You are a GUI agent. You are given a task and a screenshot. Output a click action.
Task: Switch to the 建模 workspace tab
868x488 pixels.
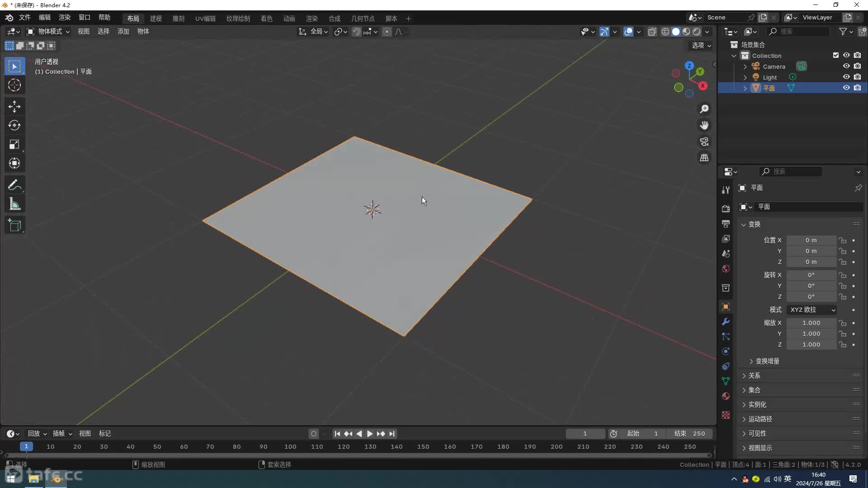(156, 19)
